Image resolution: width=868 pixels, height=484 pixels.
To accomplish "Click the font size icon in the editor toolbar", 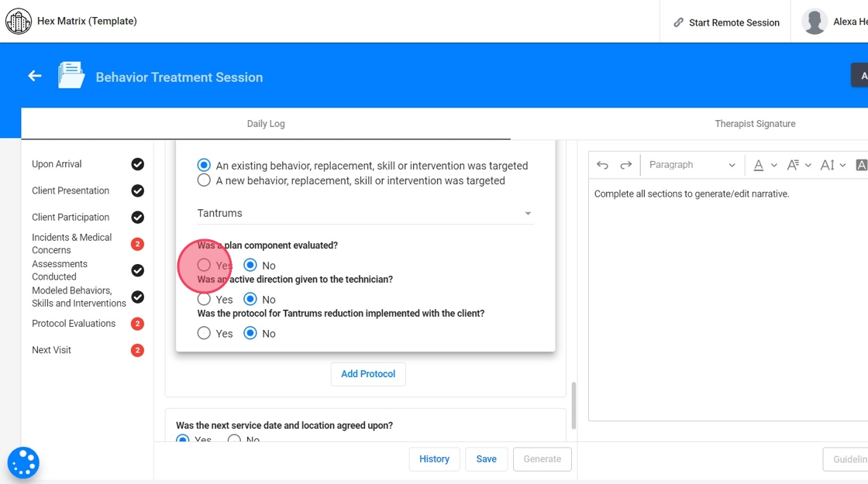I will (827, 165).
